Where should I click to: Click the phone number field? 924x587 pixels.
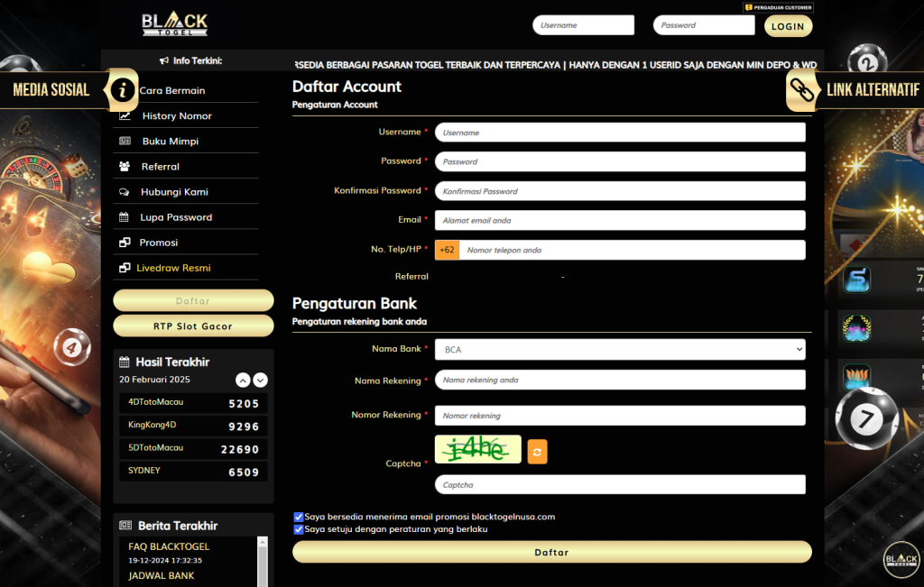[633, 251]
